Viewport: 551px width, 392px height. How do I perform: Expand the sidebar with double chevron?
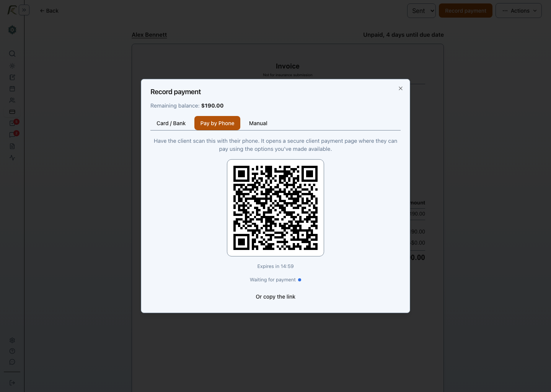coord(24,10)
